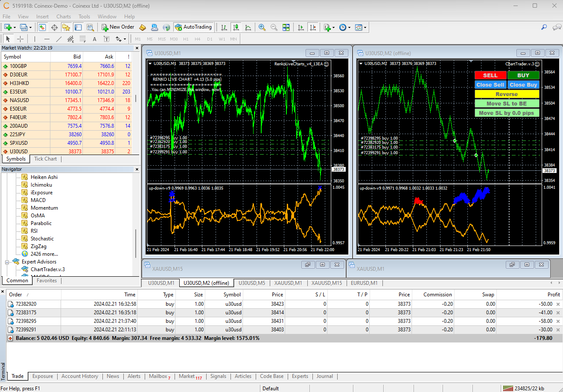The width and height of the screenshot is (563, 392).
Task: Open the Charts menu
Action: [63, 17]
